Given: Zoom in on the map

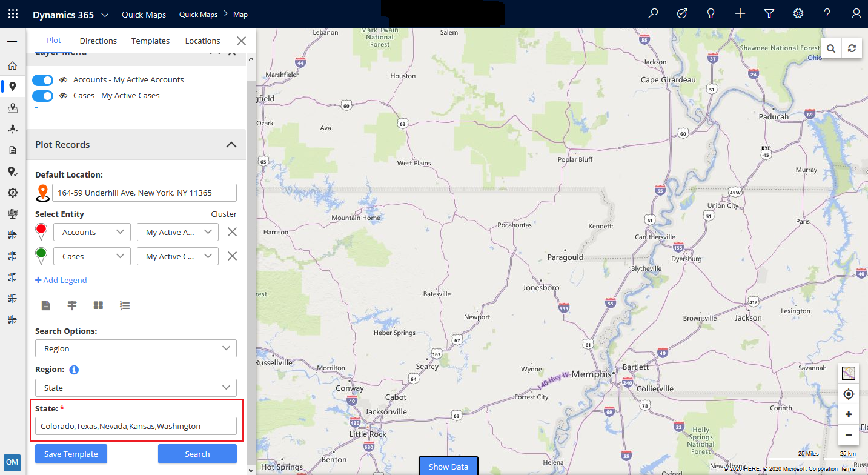Looking at the screenshot, I should 848,415.
